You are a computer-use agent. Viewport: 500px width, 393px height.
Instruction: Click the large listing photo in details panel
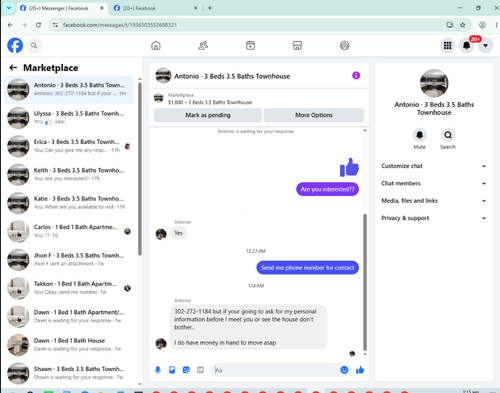coord(434,83)
